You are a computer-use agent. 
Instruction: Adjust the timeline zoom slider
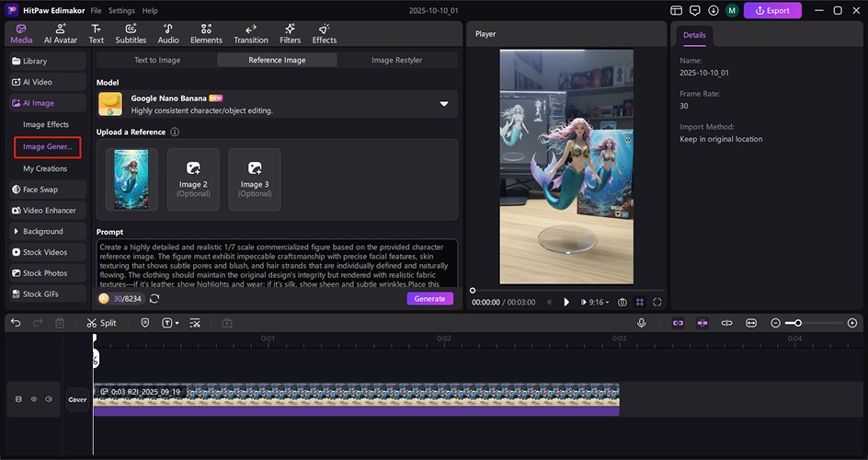[x=798, y=323]
